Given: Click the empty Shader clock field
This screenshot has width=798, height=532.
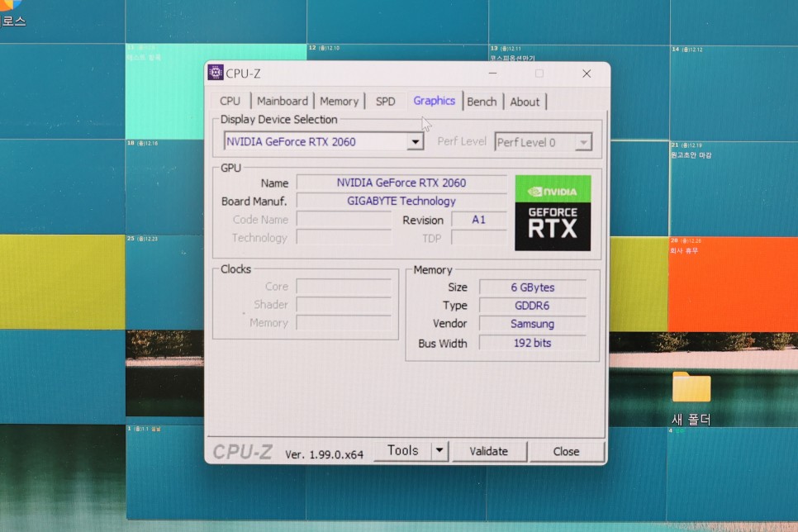Looking at the screenshot, I should (344, 305).
